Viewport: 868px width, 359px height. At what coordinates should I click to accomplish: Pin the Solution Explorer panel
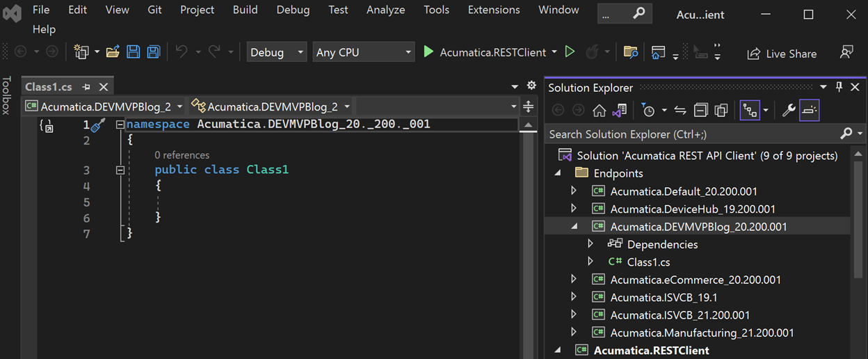tap(839, 87)
